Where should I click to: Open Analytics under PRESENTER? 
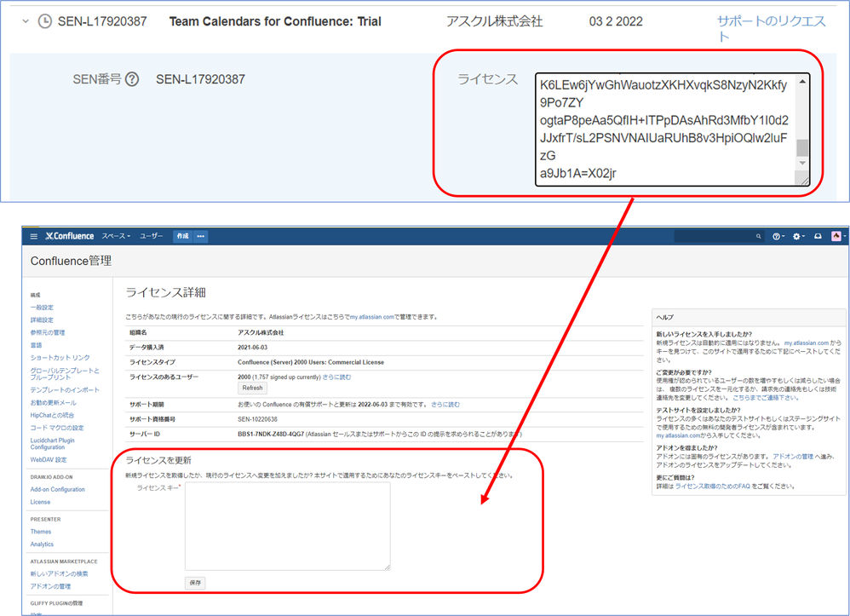[x=42, y=544]
